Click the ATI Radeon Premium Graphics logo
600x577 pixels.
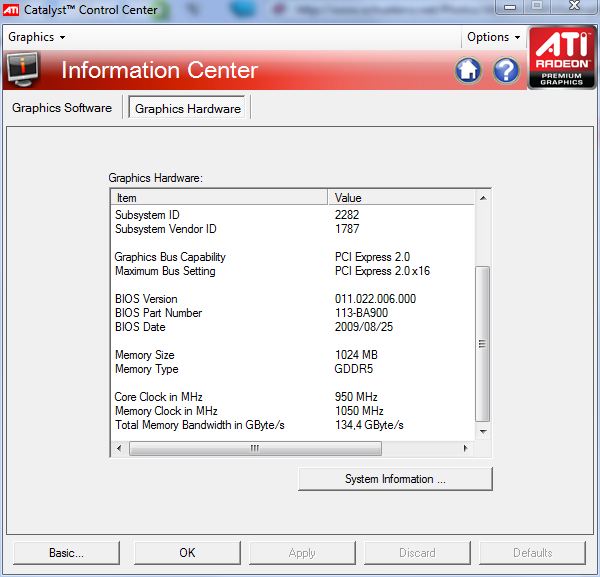[562, 57]
